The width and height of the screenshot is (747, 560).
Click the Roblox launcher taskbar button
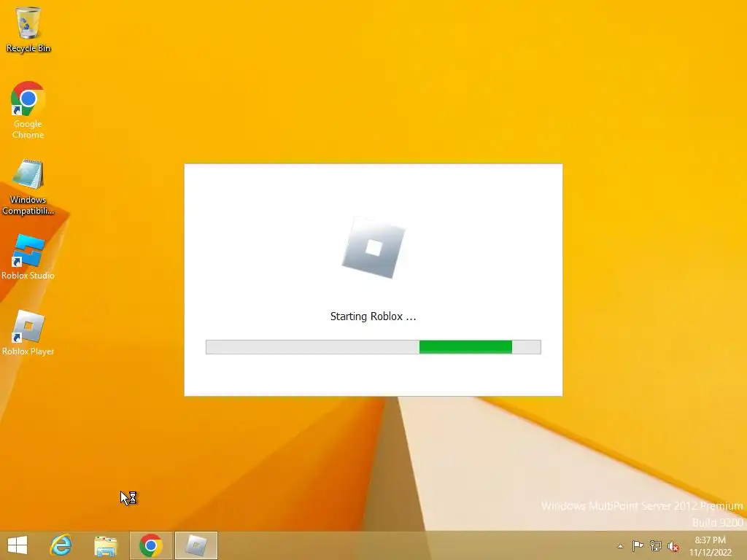(196, 545)
